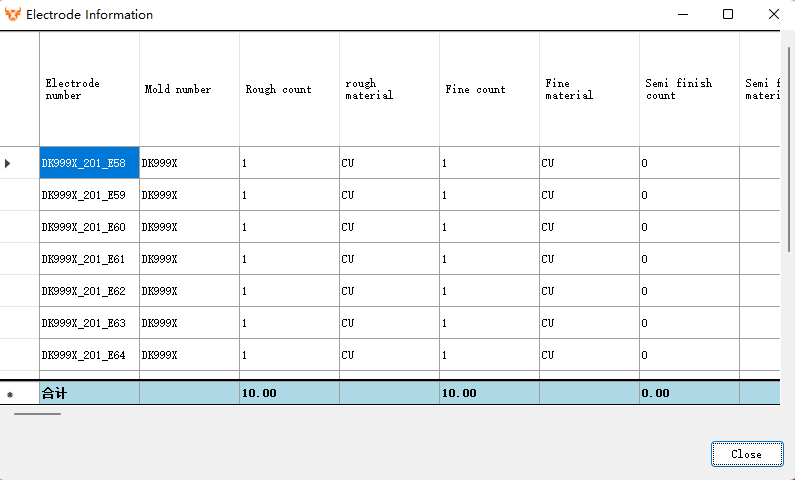
Task: Click the vertical scrollbar thumb
Action: [789, 150]
